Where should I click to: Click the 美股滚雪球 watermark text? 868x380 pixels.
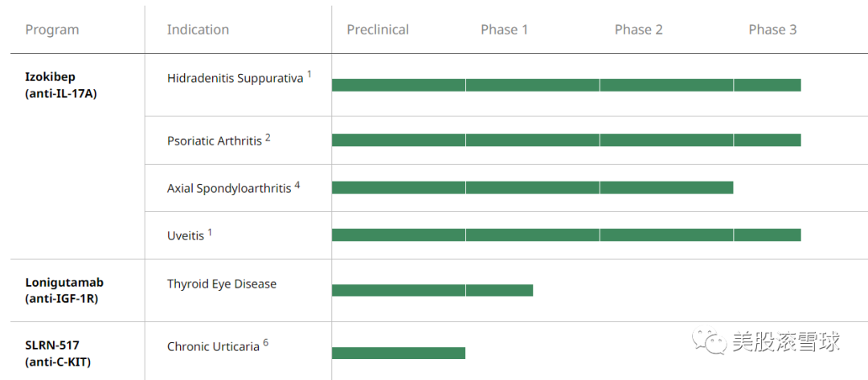point(785,341)
